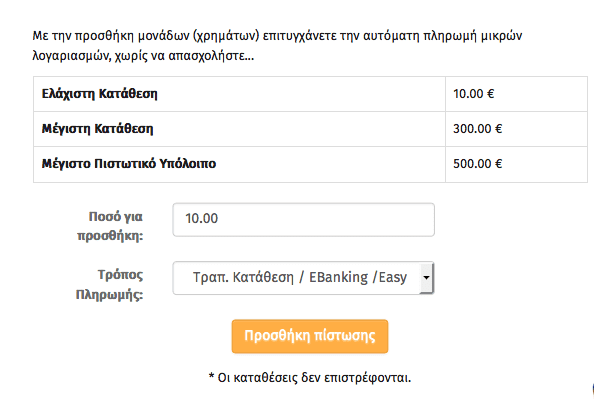Click the Προσθήκη πίστωσης button

tap(310, 336)
